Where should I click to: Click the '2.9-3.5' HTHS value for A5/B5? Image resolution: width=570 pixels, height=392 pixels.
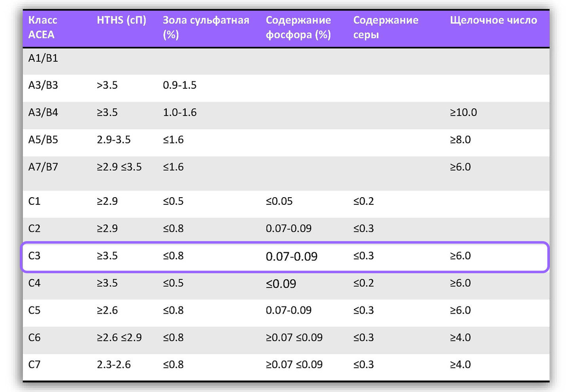click(113, 140)
